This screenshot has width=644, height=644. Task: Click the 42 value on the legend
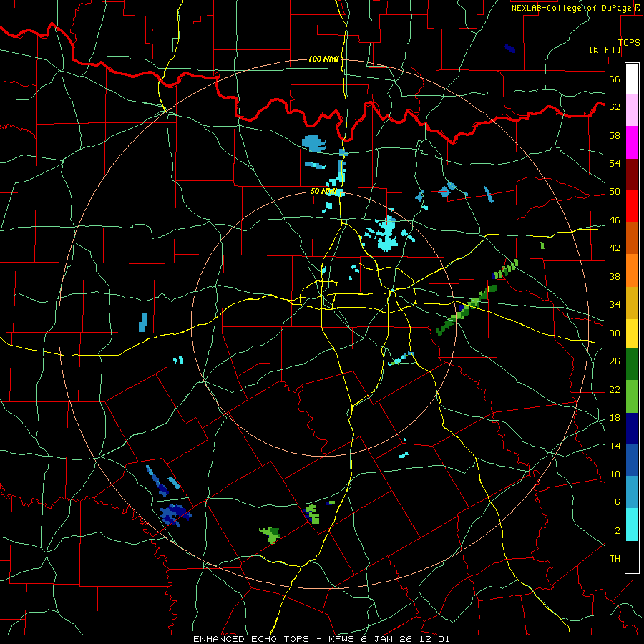[x=615, y=248]
